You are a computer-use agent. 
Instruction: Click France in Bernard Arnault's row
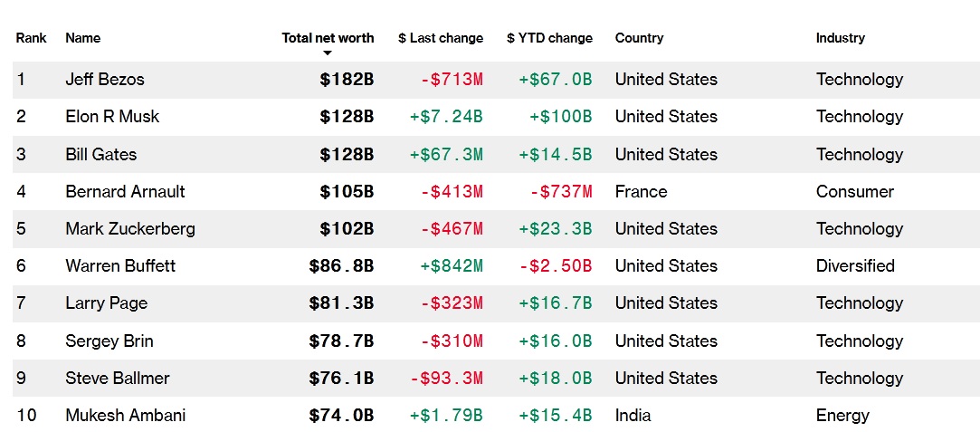coord(641,192)
